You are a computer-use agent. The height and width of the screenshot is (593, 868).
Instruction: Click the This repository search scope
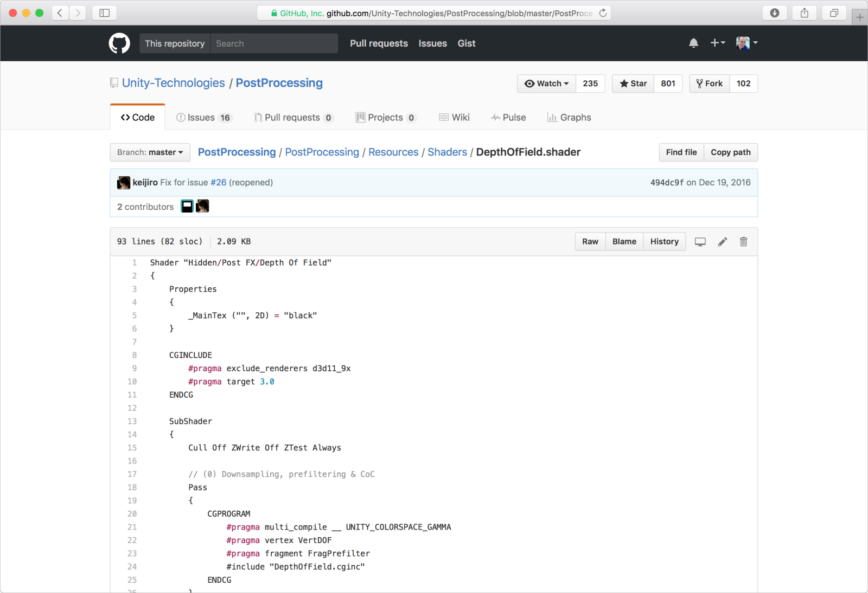point(175,43)
